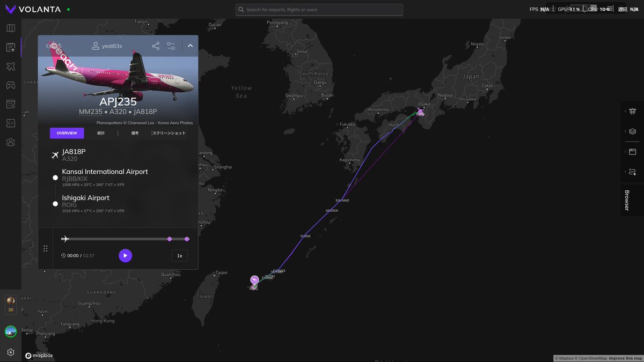Collapse the flight details panel
The height and width of the screenshot is (362, 644).
tap(190, 46)
